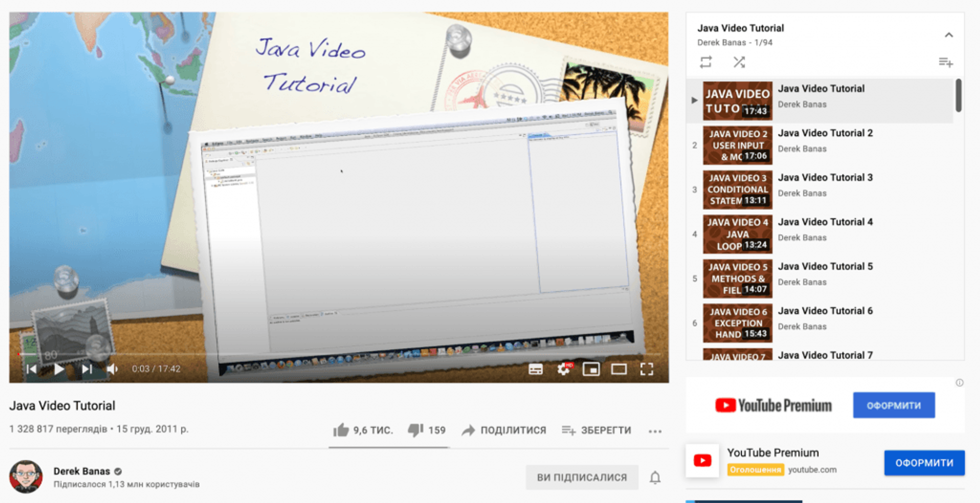Image resolution: width=980 pixels, height=503 pixels.
Task: Skip to the next video
Action: coord(87,369)
